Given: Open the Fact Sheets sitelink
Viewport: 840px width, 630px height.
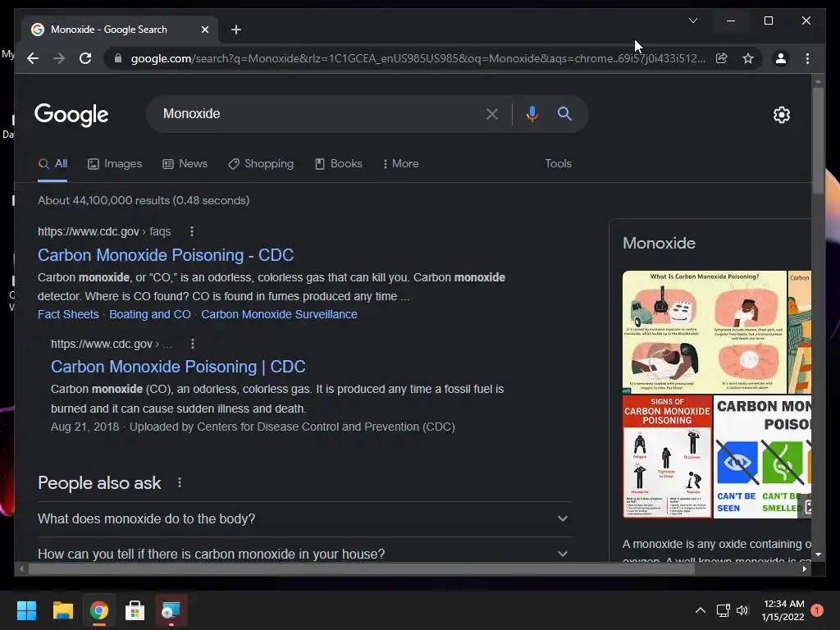Looking at the screenshot, I should (68, 314).
